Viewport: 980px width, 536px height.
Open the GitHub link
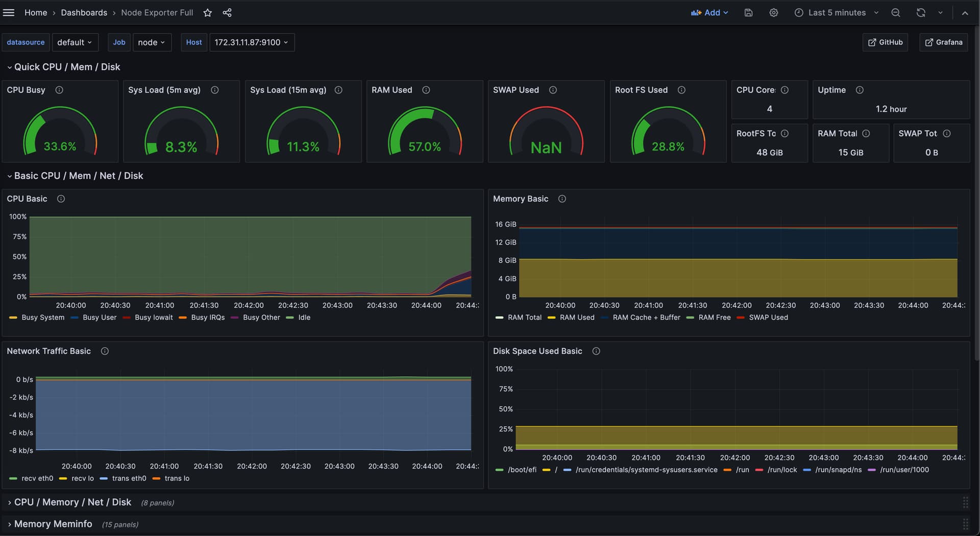coord(885,42)
